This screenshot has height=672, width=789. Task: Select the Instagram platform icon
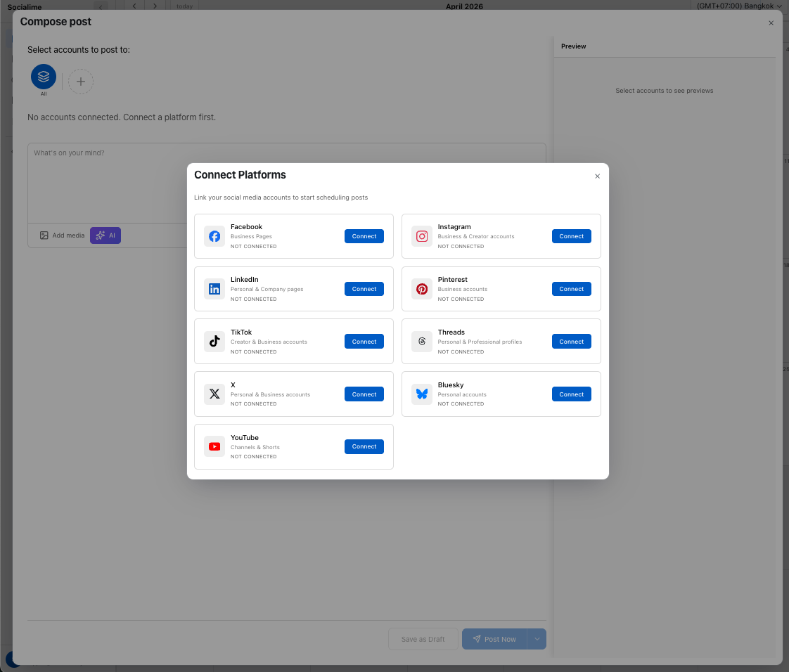(422, 236)
